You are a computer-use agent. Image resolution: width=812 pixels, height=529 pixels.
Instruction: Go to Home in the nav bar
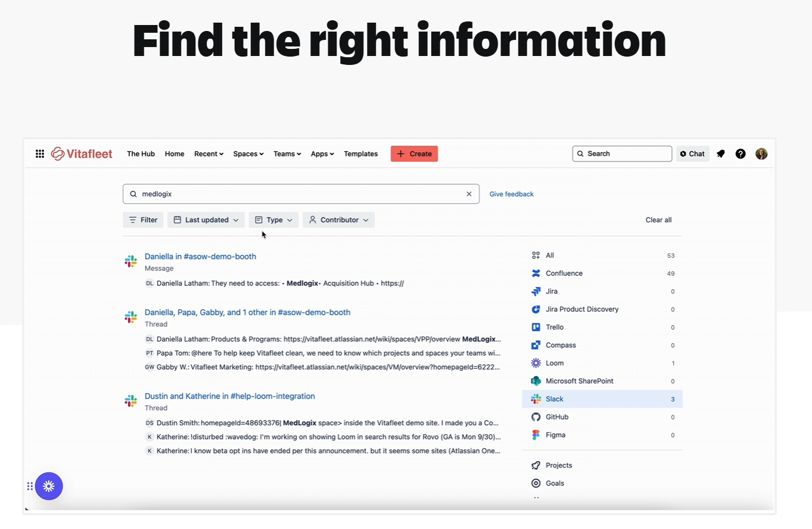(x=175, y=154)
